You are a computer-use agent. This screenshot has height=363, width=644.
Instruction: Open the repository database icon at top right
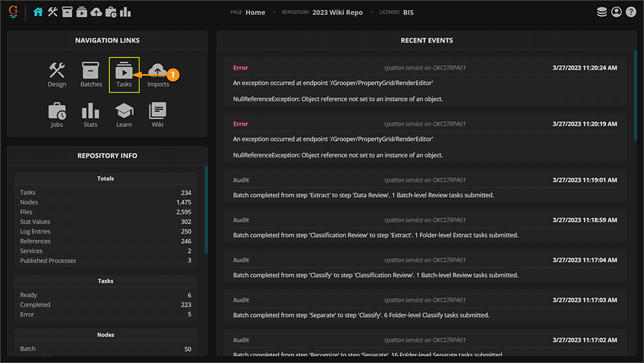(602, 12)
